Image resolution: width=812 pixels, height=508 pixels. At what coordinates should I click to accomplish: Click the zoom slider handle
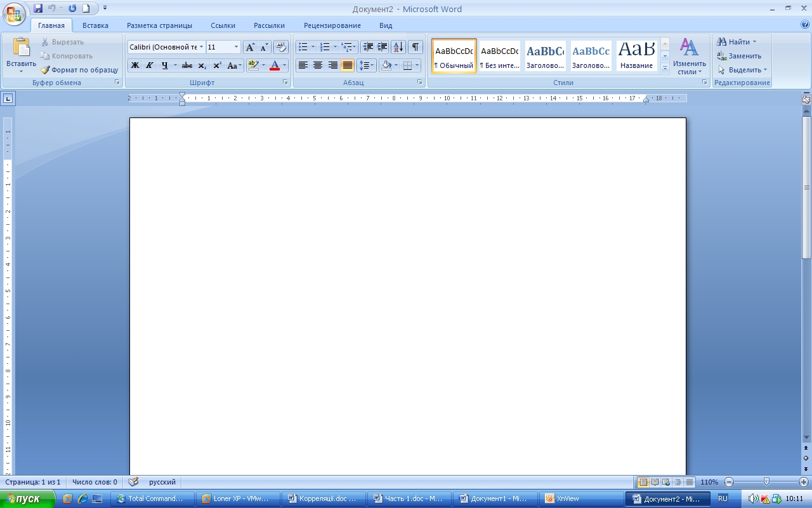click(767, 482)
